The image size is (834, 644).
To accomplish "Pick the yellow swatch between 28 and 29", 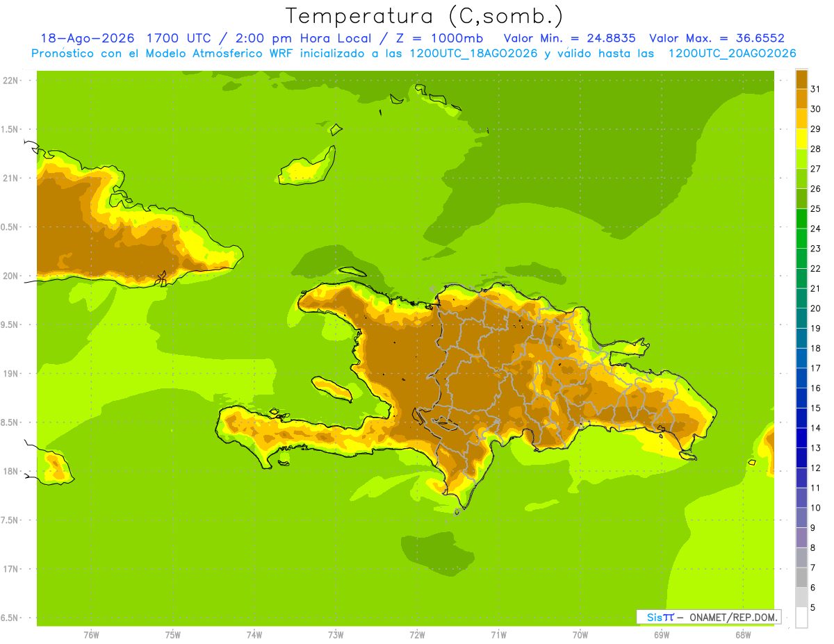I will (801, 139).
